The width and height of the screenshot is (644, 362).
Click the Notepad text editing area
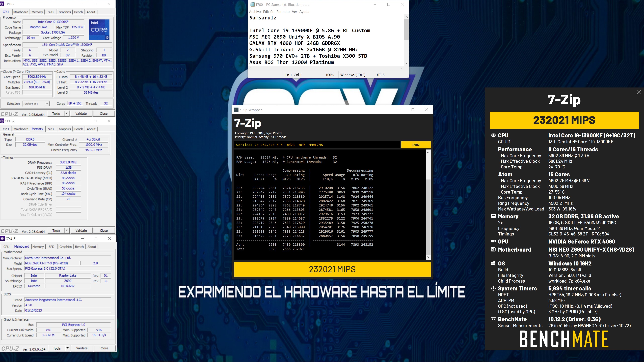click(x=326, y=40)
